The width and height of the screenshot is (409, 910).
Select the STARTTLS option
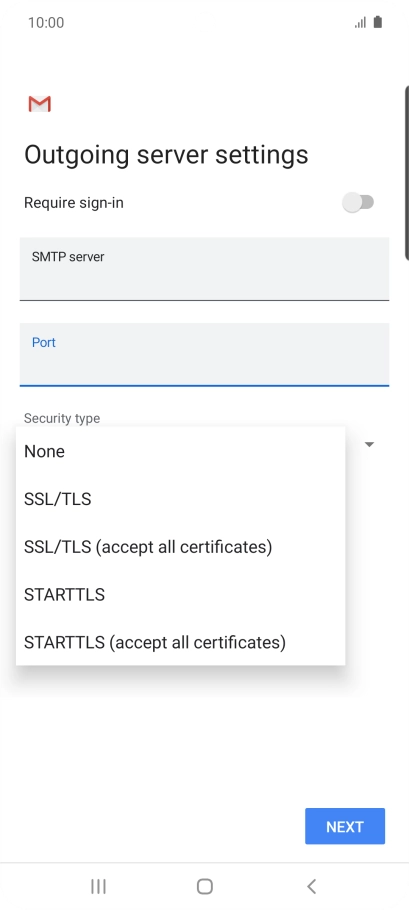(x=180, y=594)
